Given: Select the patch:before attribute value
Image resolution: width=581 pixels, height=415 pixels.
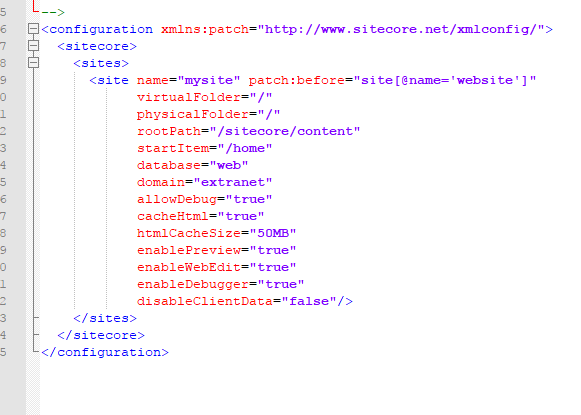Looking at the screenshot, I should click(x=445, y=80).
